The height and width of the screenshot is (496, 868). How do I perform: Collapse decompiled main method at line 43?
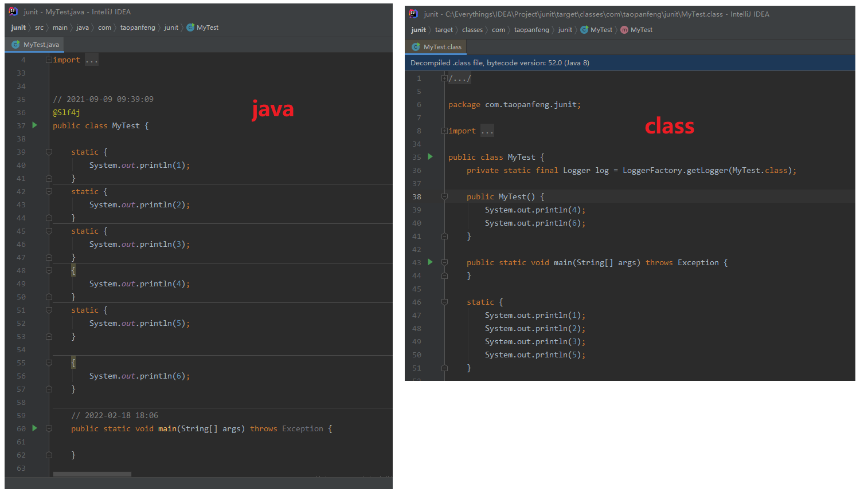(444, 262)
